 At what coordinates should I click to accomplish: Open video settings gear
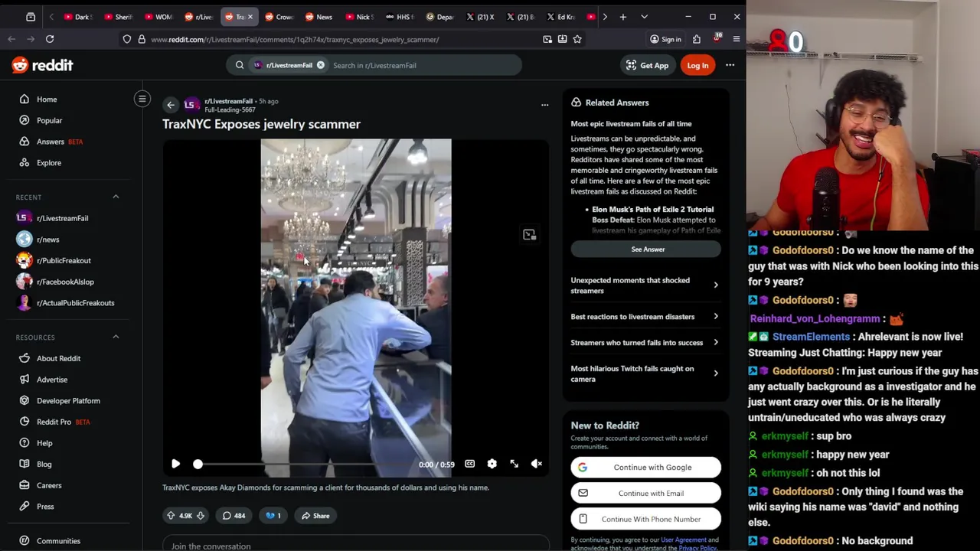coord(492,464)
